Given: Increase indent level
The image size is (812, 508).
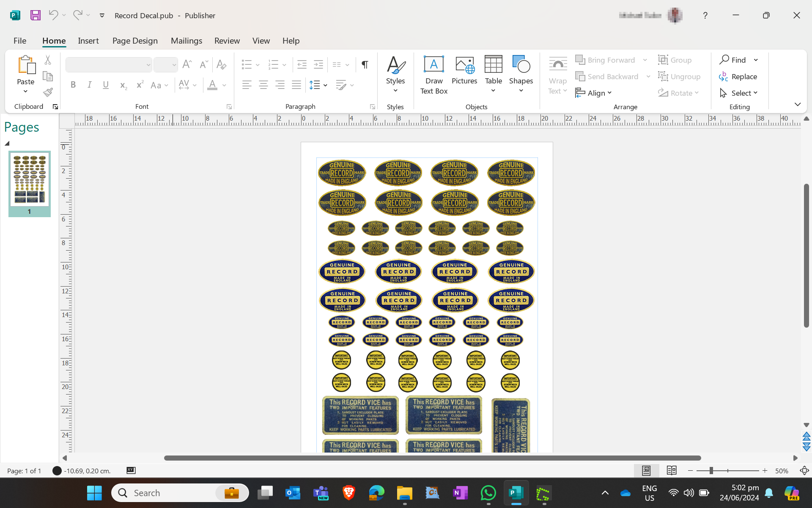Looking at the screenshot, I should [318, 64].
